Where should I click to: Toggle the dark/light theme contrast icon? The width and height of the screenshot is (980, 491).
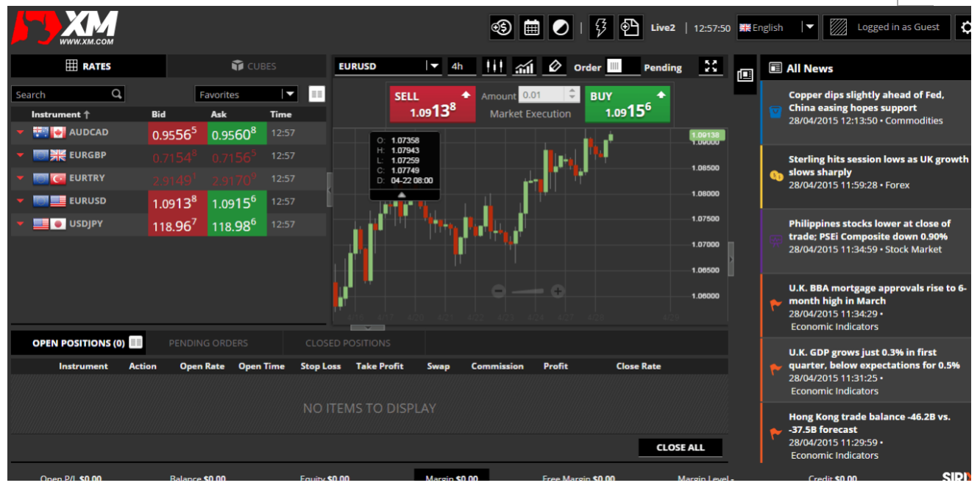(561, 28)
